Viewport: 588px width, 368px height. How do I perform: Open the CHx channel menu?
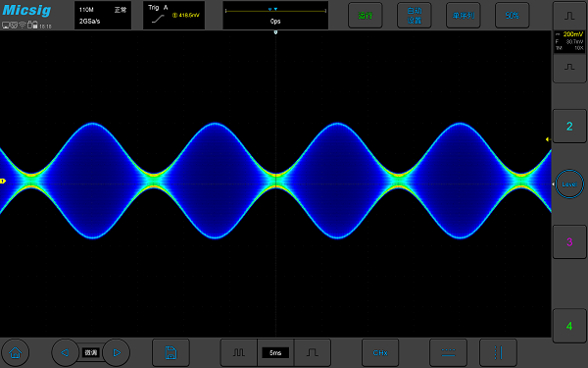(380, 352)
